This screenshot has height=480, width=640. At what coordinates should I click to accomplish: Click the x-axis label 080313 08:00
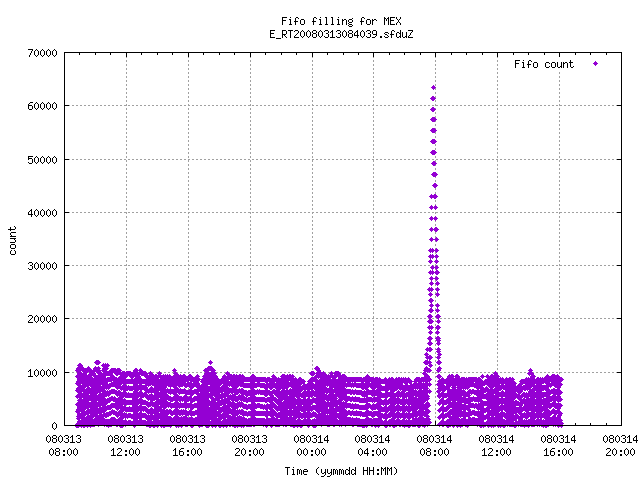pos(63,446)
